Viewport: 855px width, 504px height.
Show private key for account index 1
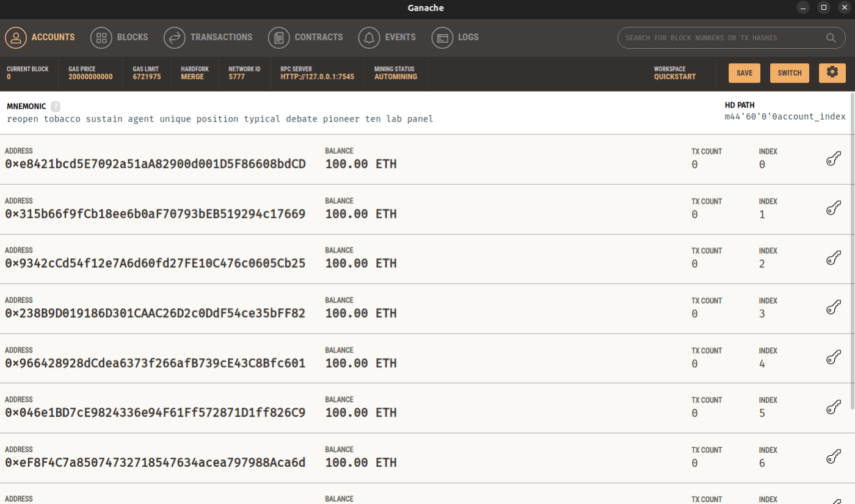[833, 207]
